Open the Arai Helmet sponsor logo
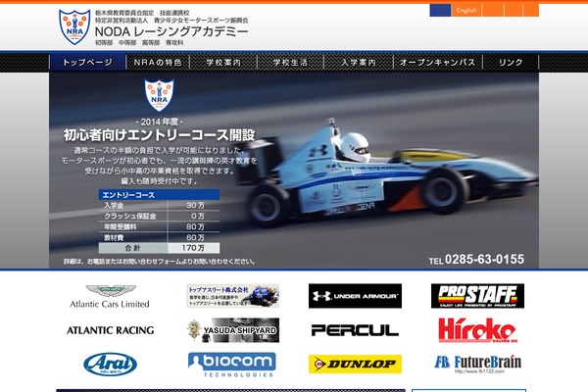 point(110,365)
